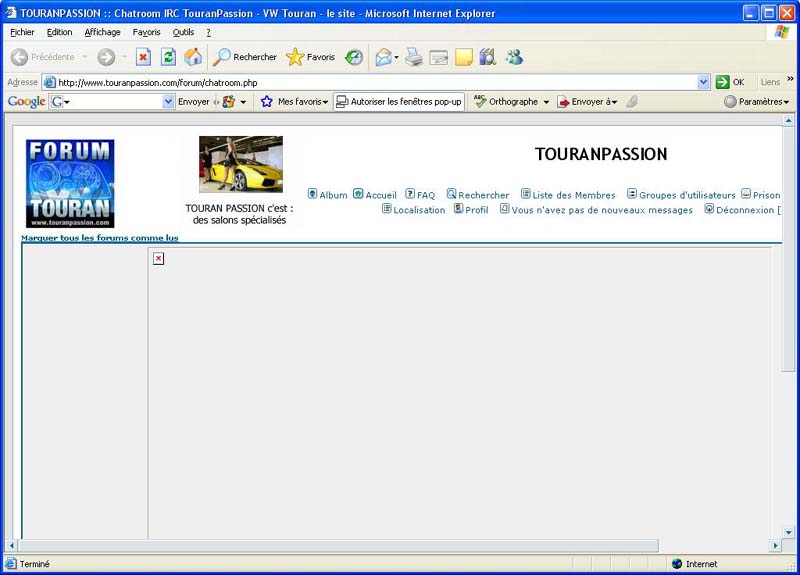The image size is (800, 575).
Task: Click the Google news colorful icon
Action: click(229, 102)
